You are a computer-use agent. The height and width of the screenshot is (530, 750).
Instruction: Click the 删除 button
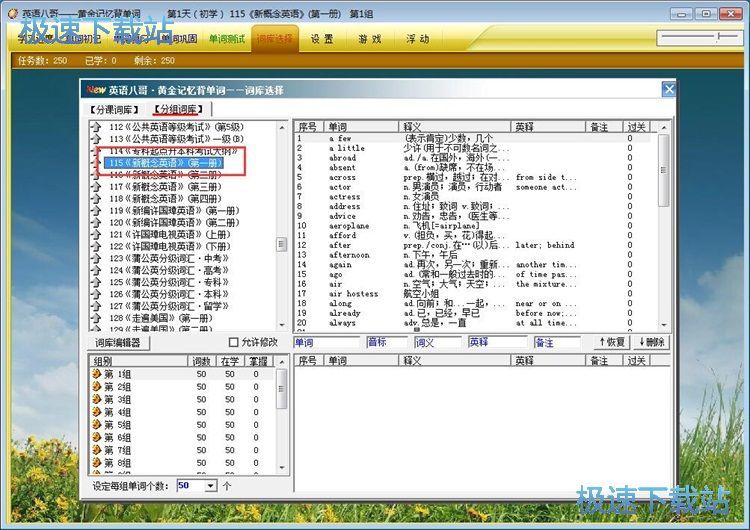pyautogui.click(x=649, y=343)
